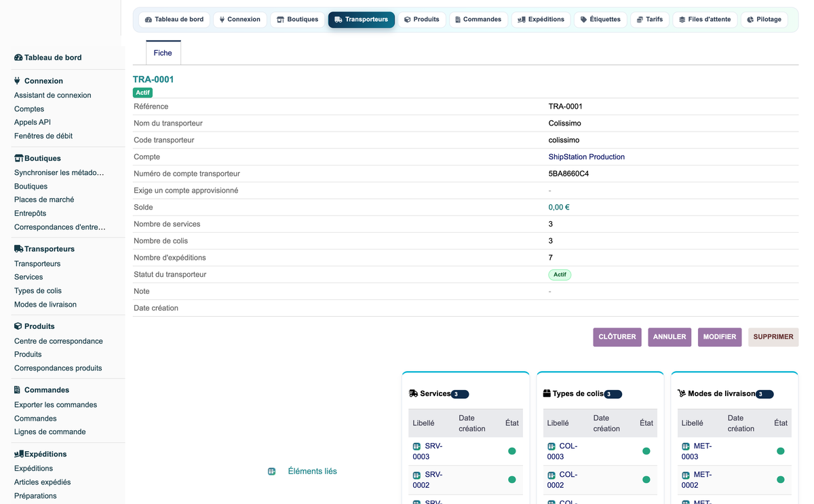Image resolution: width=814 pixels, height=504 pixels.
Task: Open Places de marché in sidebar
Action: pos(44,200)
